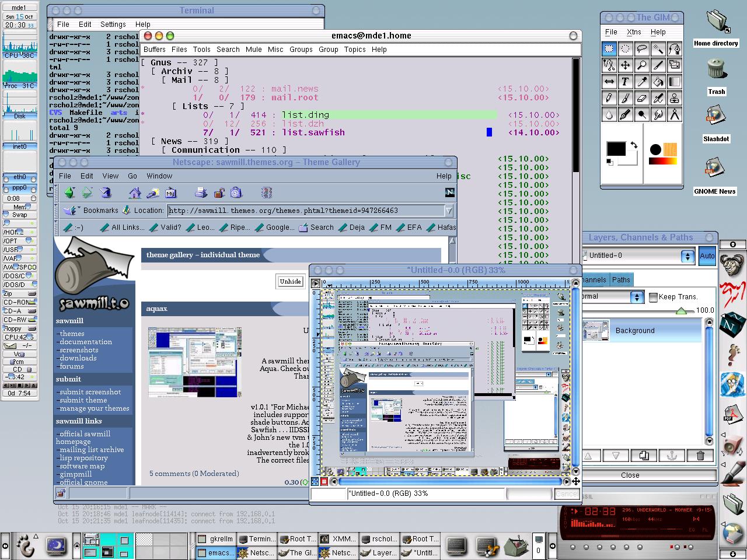
Task: Open the Netscape Location history dropdown arrow
Action: coord(449,211)
